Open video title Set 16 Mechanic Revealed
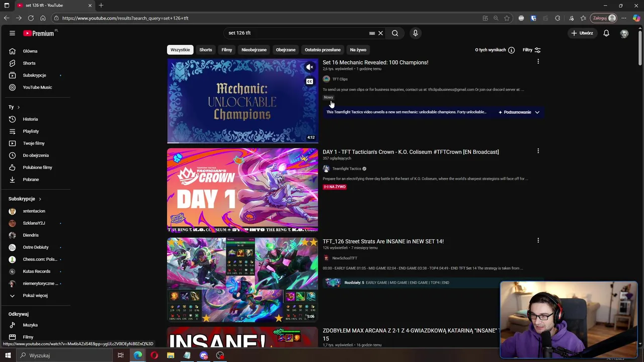Viewport: 644px width, 362px height. [x=375, y=62]
